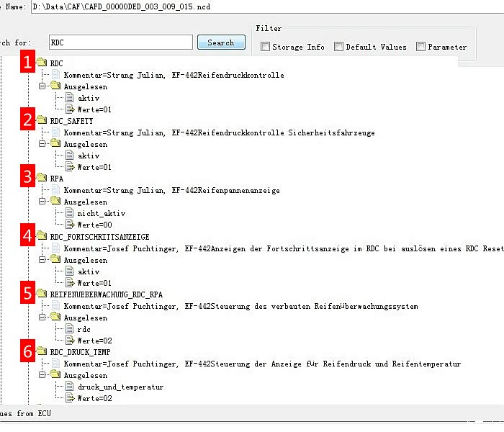This screenshot has width=504, height=432.
Task: Click the RDC_SAFETY folder icon
Action: point(42,121)
